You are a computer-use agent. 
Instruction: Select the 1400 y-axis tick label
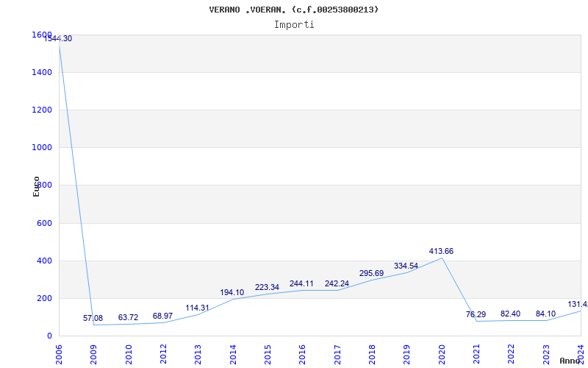[42, 73]
